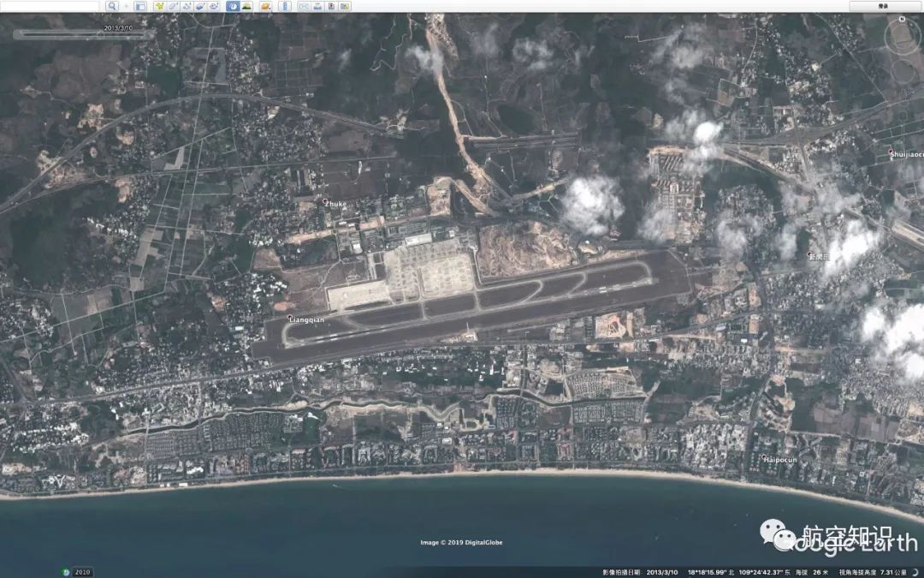
Task: Click the historical imagery time slider
Action: tap(86, 34)
